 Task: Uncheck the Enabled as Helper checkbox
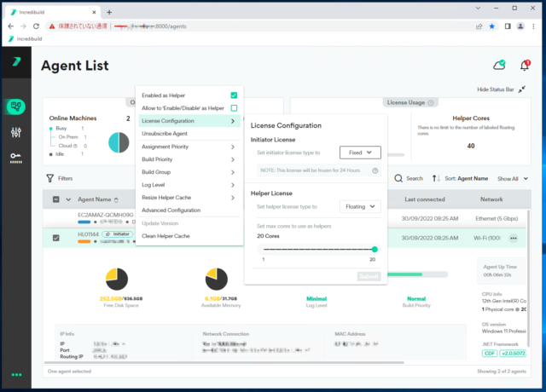coord(234,95)
